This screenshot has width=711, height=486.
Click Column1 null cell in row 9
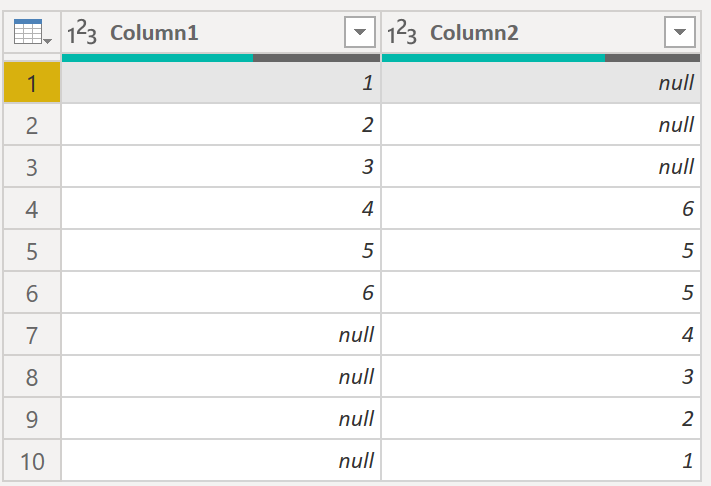221,419
